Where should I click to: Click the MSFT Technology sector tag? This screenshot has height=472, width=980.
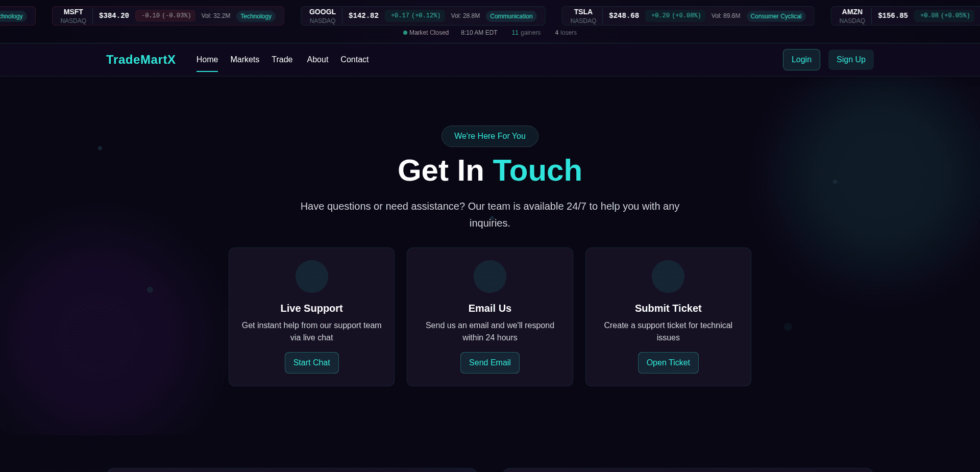(256, 16)
